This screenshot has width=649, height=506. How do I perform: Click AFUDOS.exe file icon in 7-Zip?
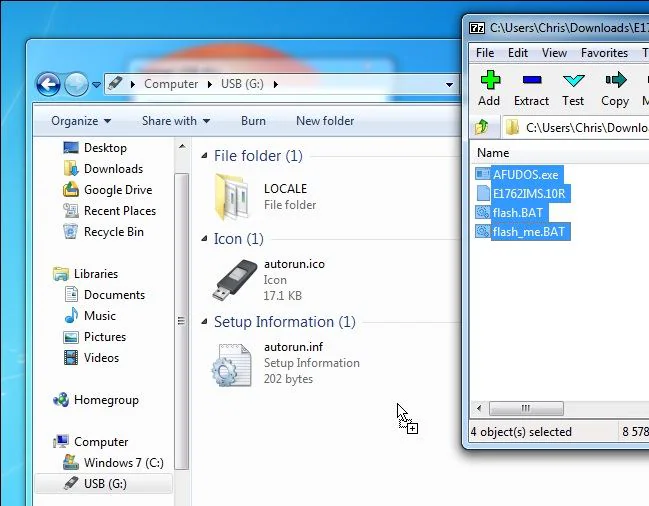[x=482, y=174]
